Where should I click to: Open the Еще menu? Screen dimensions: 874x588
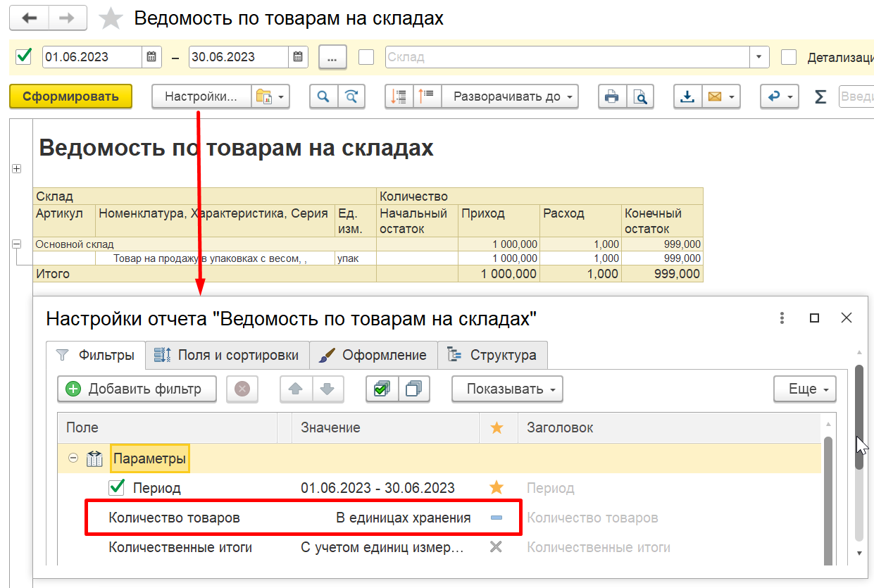click(805, 389)
